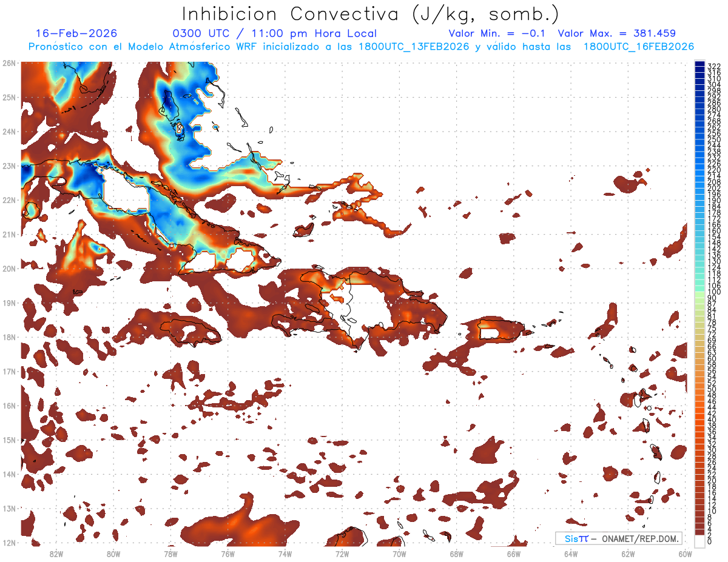Click the "22N" latitude label
Screen dimensions: 728x562
click(x=8, y=200)
